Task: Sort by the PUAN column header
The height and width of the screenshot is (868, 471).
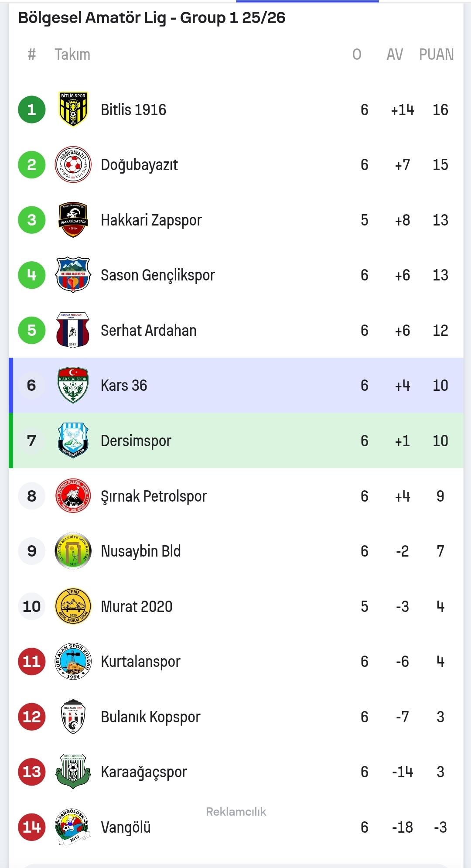Action: pos(436,55)
